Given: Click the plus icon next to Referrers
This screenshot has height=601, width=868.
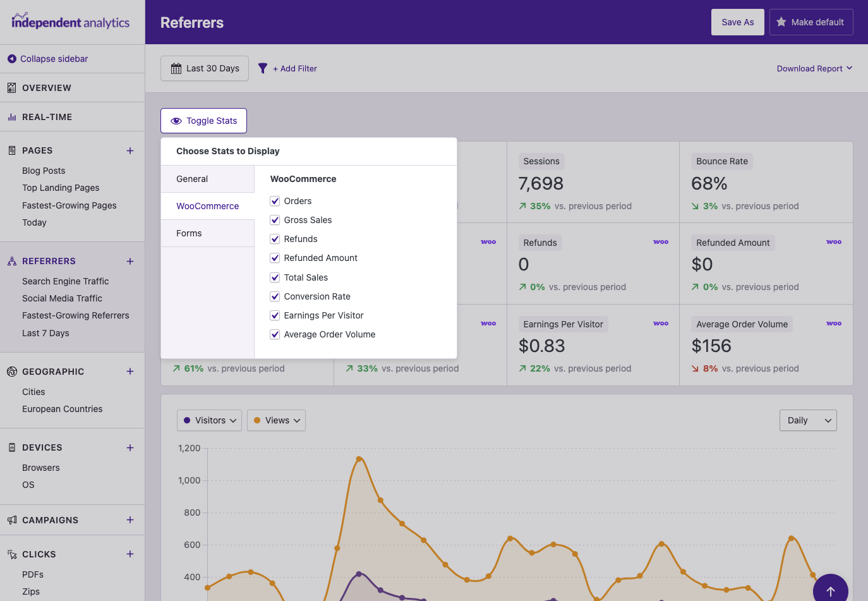Looking at the screenshot, I should pos(130,261).
